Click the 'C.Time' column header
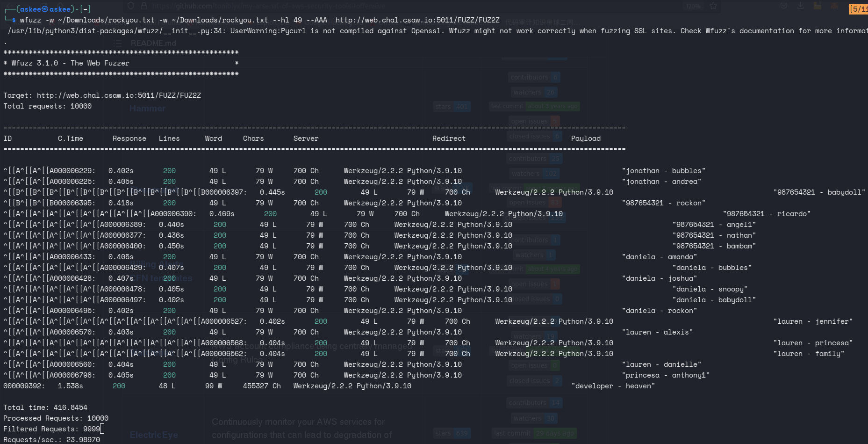The width and height of the screenshot is (868, 444). 71,138
